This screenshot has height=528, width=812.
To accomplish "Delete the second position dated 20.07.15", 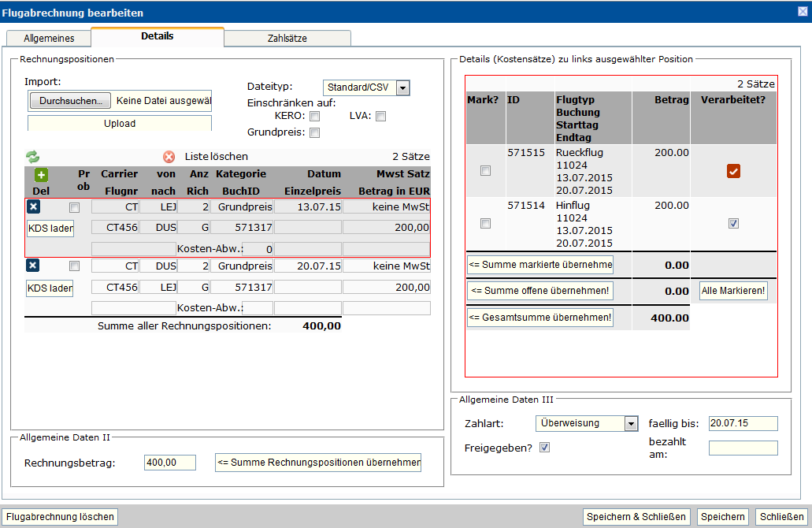I will point(33,266).
